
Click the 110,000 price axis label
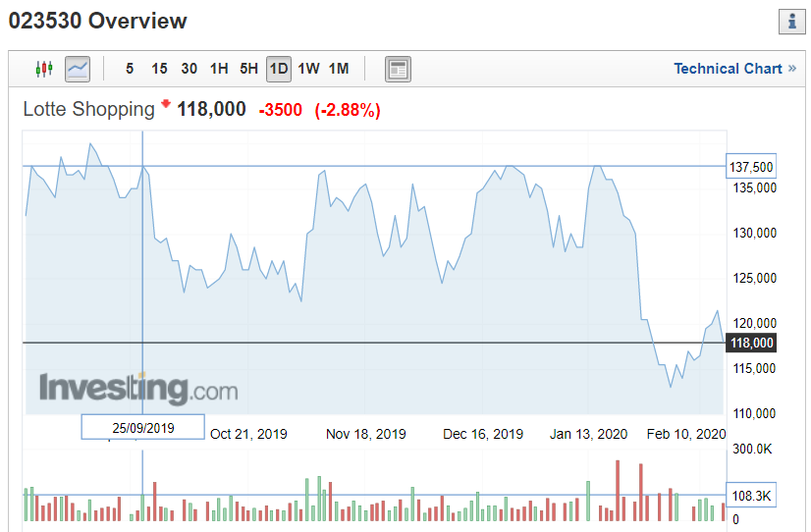(x=755, y=413)
